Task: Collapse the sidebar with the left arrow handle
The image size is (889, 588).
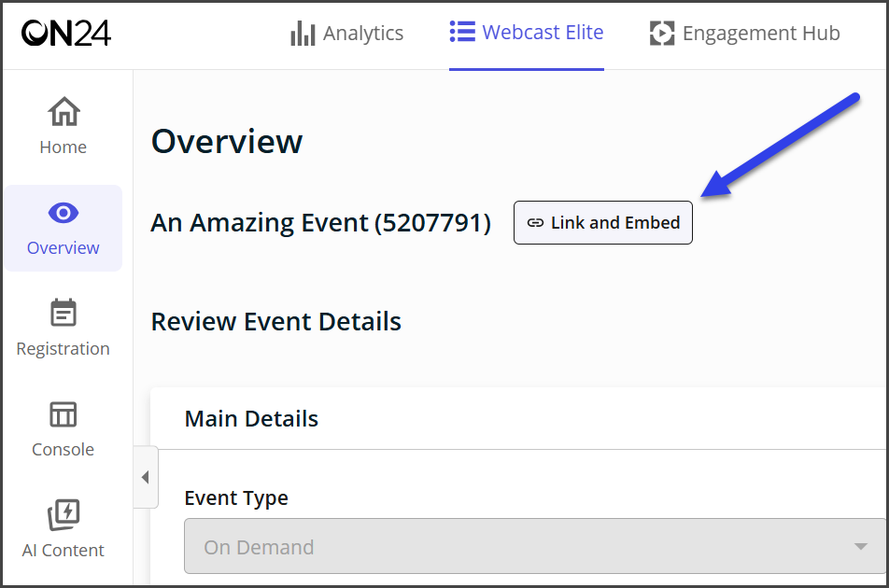Action: (146, 477)
